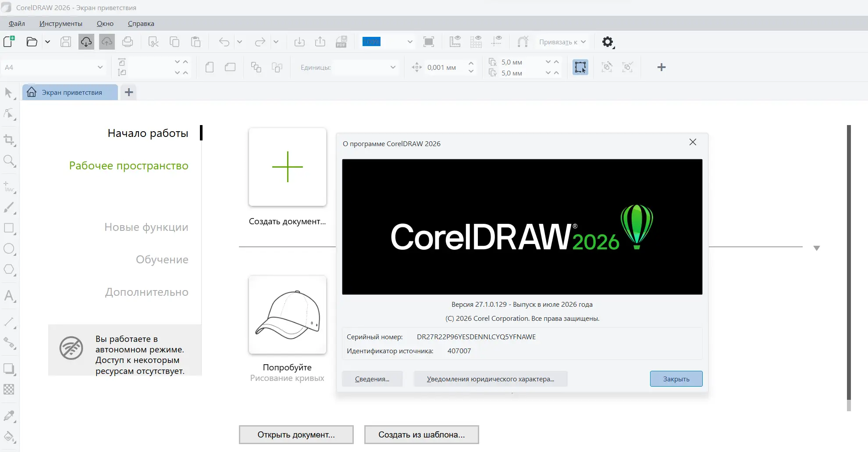Viewport: 868px width, 452px height.
Task: Click the property bar plus customize button
Action: (662, 67)
